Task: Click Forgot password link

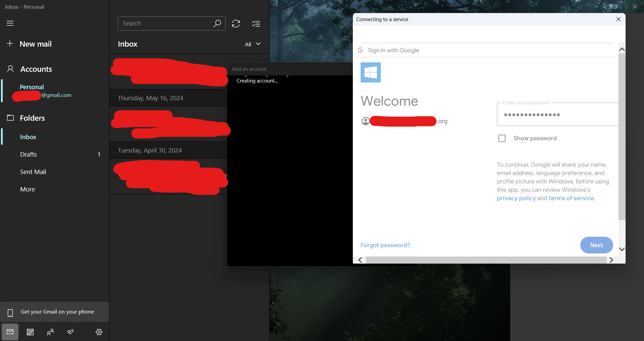Action: [x=385, y=245]
